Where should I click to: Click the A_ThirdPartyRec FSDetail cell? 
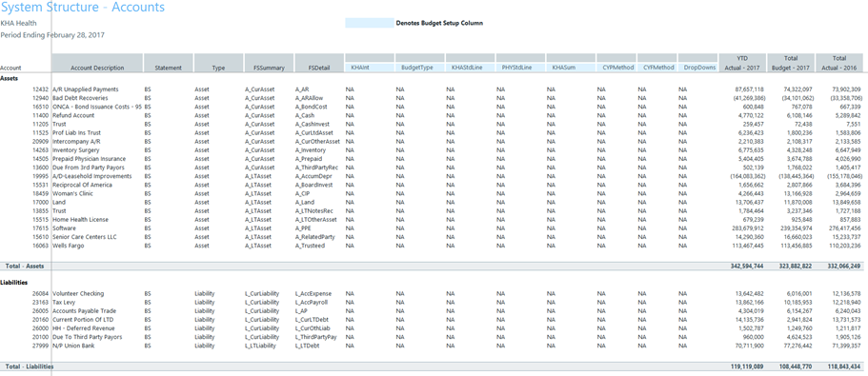pyautogui.click(x=316, y=167)
